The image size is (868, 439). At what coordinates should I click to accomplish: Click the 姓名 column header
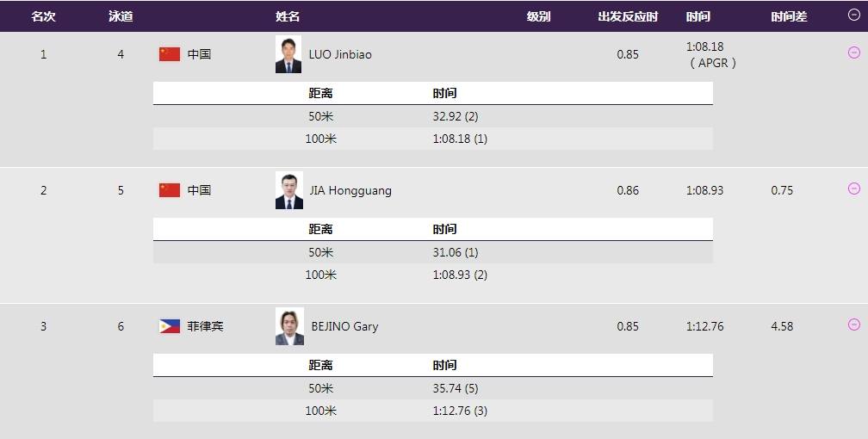click(x=288, y=16)
